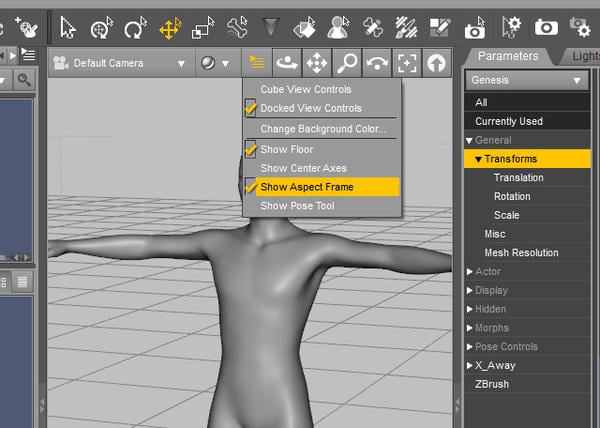Select the Polygon Group Editor tool
Image resolution: width=600 pixels, height=428 pixels.
coord(439,28)
